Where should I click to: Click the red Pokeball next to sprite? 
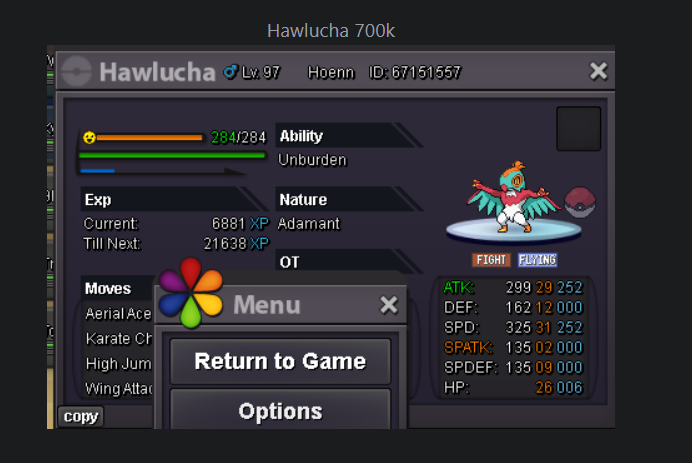click(x=580, y=203)
